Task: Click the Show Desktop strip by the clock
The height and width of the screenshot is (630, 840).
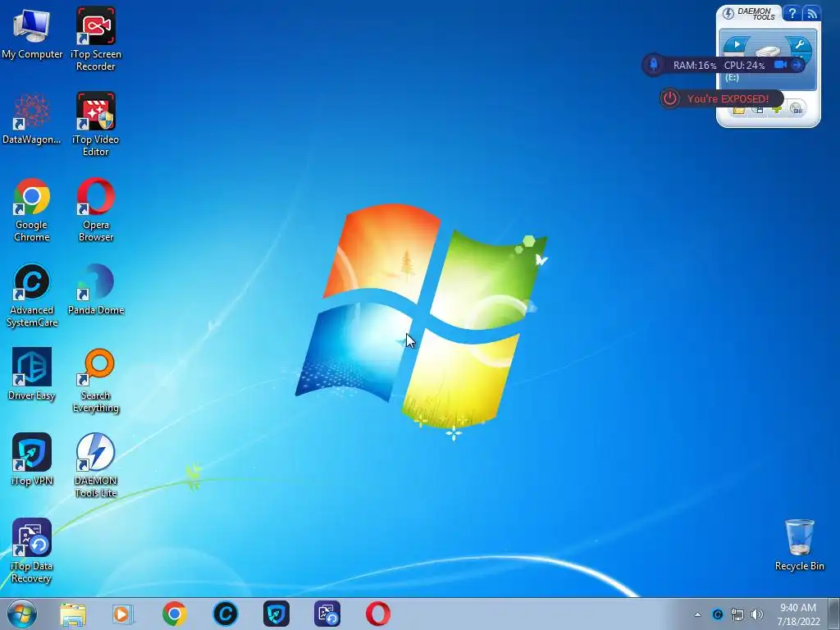Action: [833, 614]
